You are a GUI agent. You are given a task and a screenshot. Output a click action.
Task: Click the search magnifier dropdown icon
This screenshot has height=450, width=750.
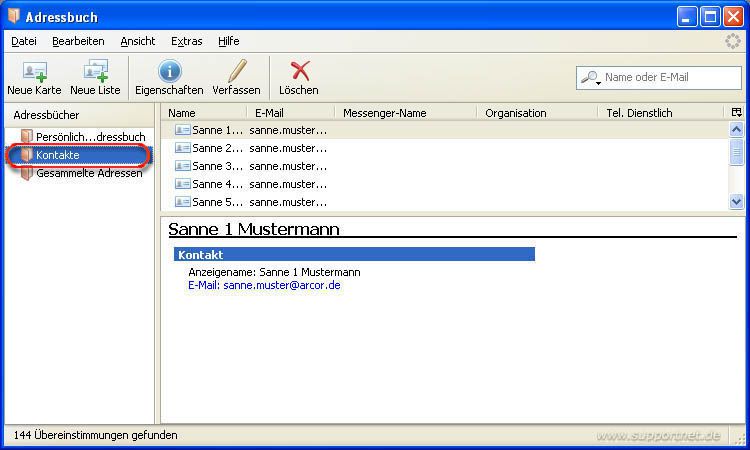(x=591, y=77)
